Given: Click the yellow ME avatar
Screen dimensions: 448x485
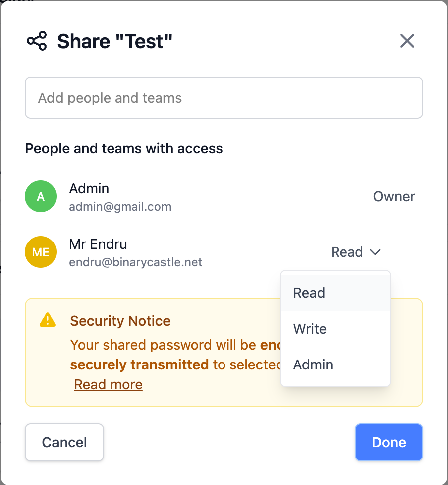Looking at the screenshot, I should tap(41, 252).
